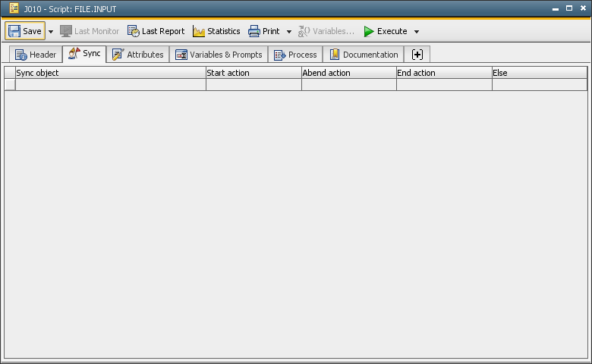Go to the Process tab
Viewport: 592px width, 364px height.
[x=295, y=55]
